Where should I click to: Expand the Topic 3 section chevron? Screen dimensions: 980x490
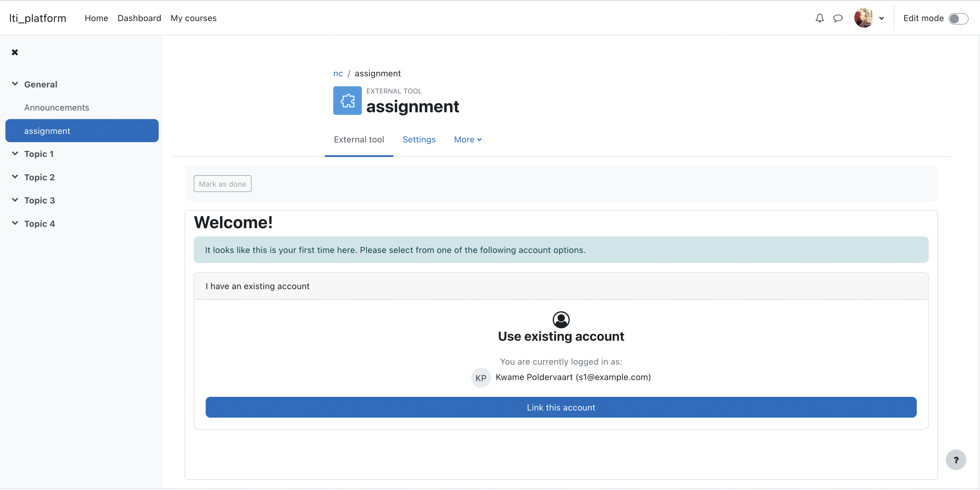pos(15,200)
